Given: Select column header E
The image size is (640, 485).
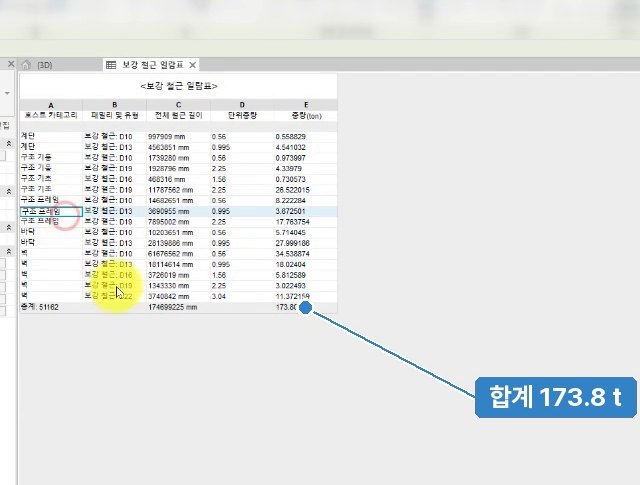Looking at the screenshot, I should (306, 105).
